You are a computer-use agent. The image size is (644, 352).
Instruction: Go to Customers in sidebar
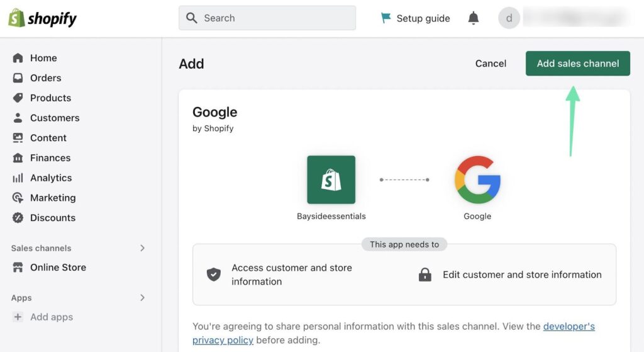[x=55, y=118]
